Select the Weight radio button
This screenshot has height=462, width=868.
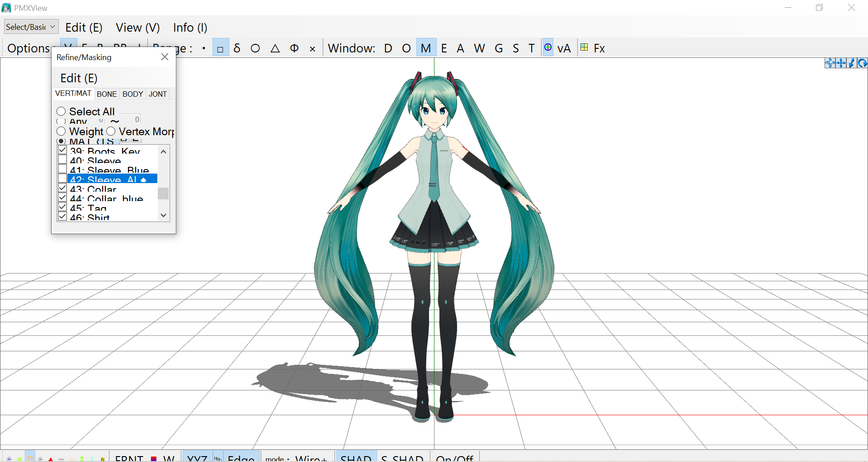point(61,131)
